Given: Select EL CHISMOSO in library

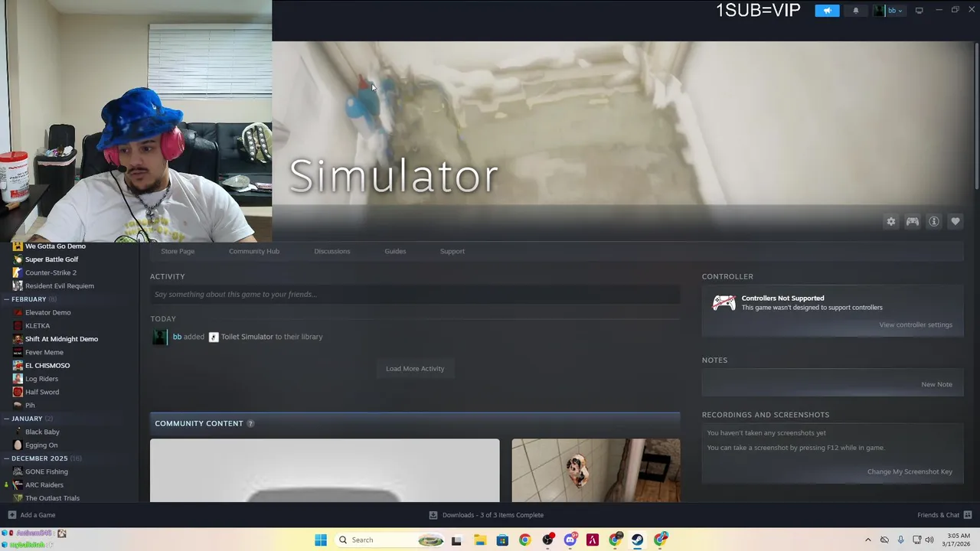Looking at the screenshot, I should point(47,366).
